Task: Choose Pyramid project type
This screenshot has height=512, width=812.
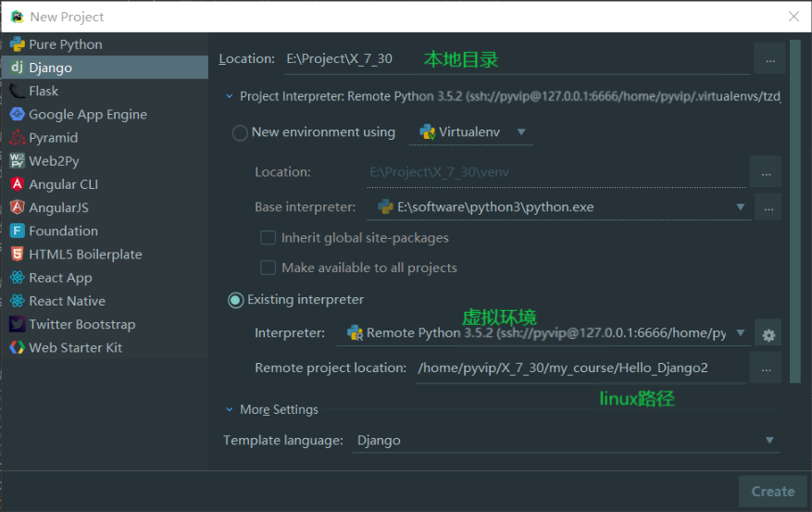Action: pos(105,138)
